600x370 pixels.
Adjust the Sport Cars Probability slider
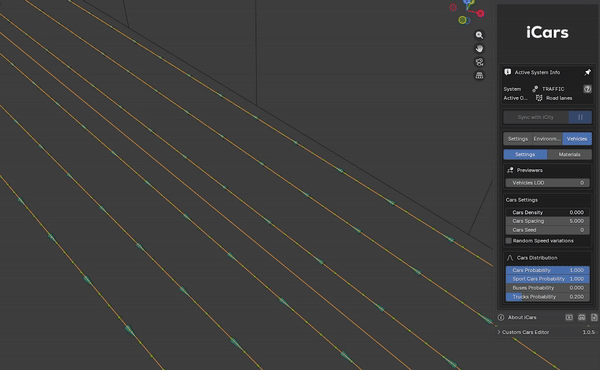pyautogui.click(x=548, y=279)
